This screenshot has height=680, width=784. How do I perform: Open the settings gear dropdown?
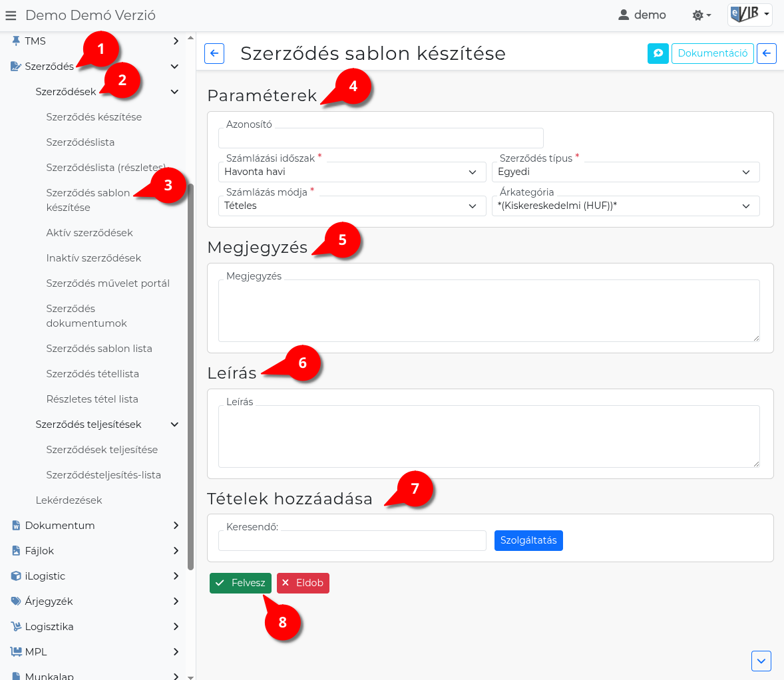[x=701, y=15]
